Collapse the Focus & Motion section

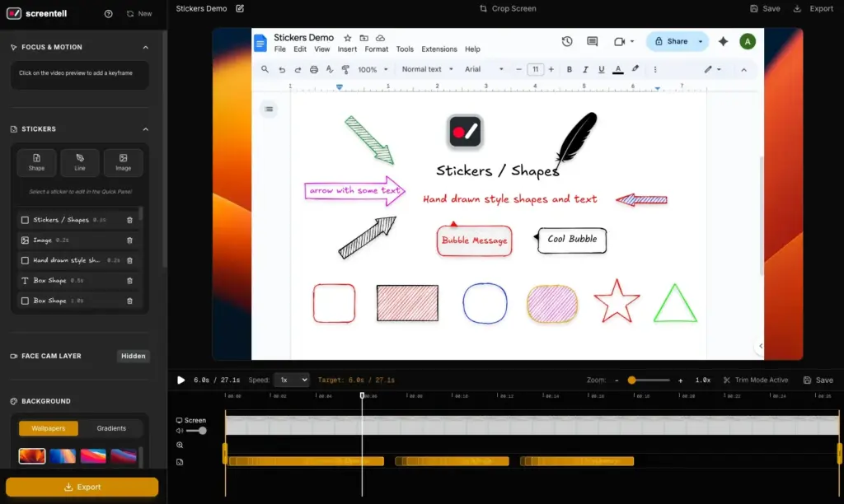(x=145, y=47)
